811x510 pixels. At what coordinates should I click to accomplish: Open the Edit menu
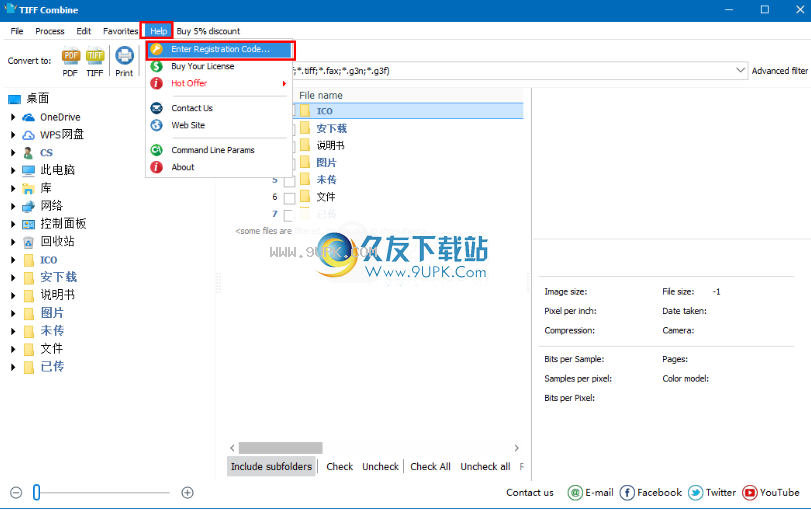(83, 31)
